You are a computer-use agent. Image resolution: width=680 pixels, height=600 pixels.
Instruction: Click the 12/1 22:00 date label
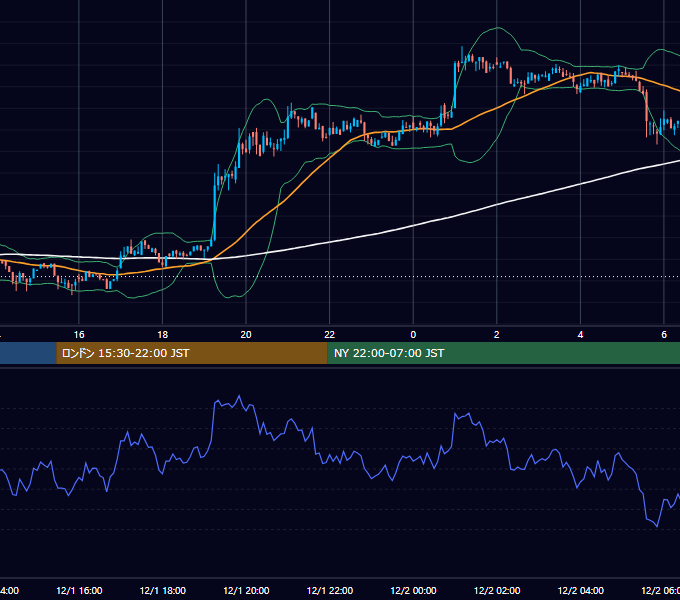pyautogui.click(x=330, y=590)
